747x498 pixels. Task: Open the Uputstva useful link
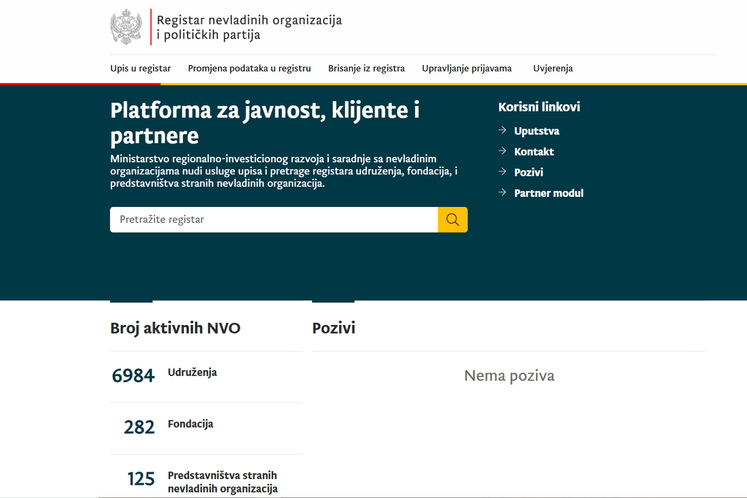(536, 131)
